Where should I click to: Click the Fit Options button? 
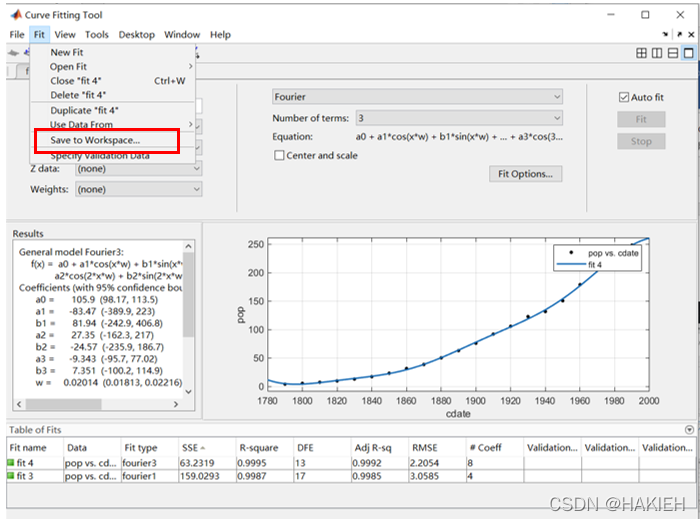pos(525,174)
